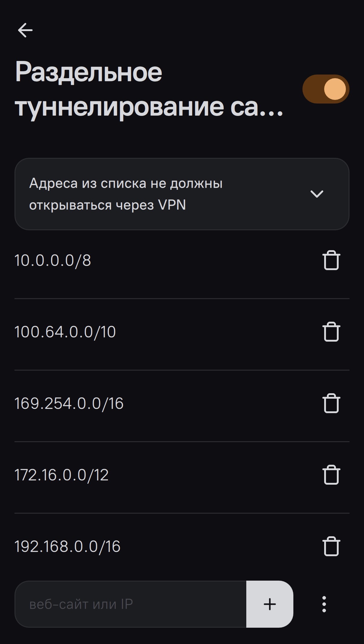The image size is (364, 644).
Task: Remove the 192.168.0.0/16 entry via trash icon
Action: click(x=331, y=547)
